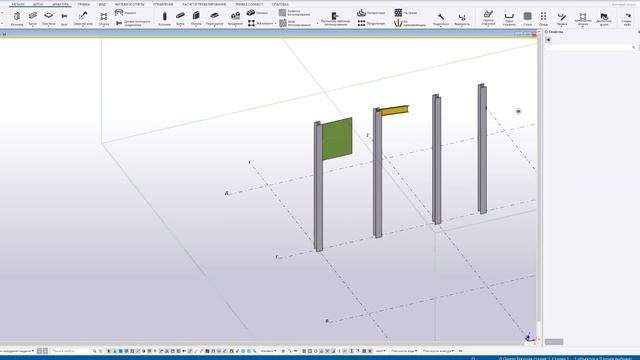Click the rebar Mesh icon
The image size is (640, 360).
[x=528, y=16]
